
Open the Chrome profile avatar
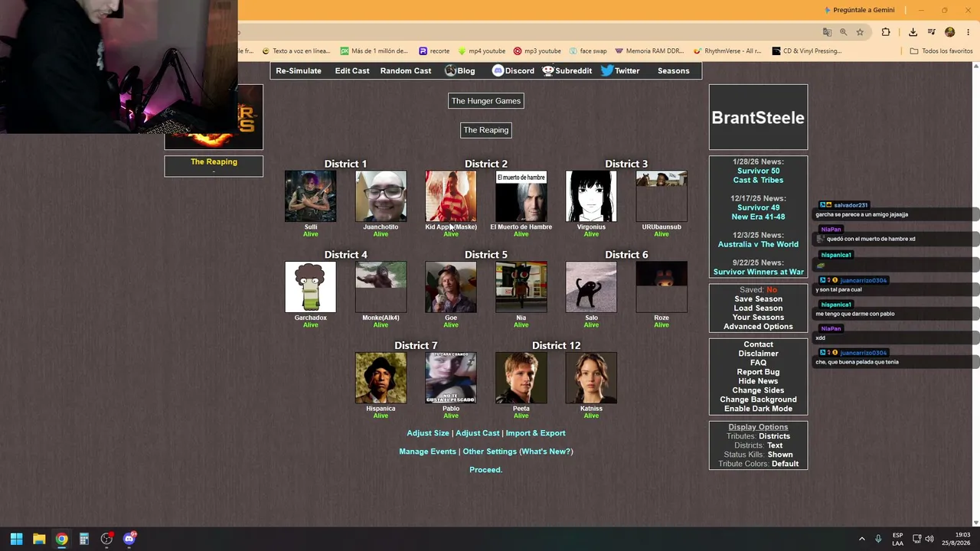(x=949, y=32)
